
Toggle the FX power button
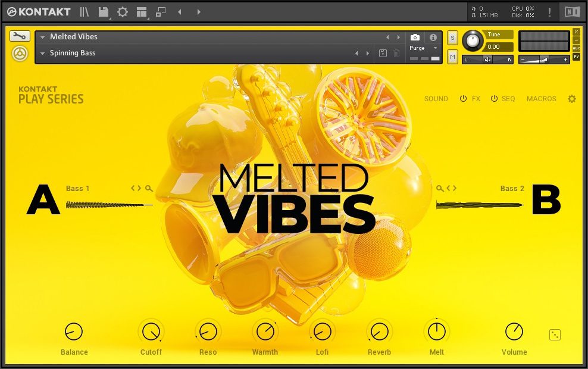coord(464,99)
